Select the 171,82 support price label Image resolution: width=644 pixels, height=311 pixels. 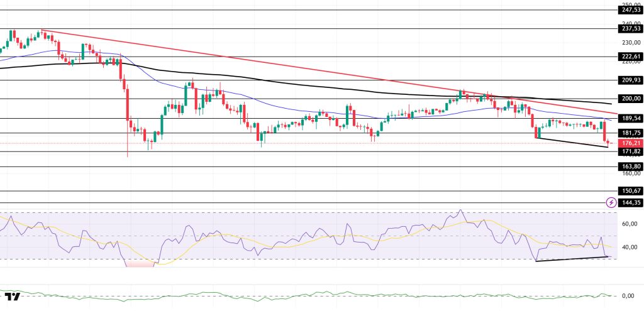tap(629, 152)
